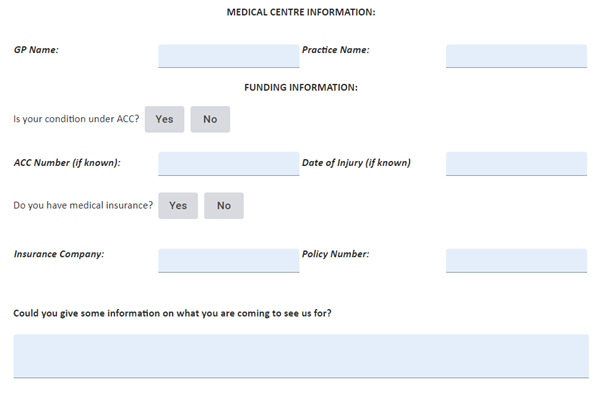Click the visit reason information text area
This screenshot has height=401, width=602.
click(301, 355)
